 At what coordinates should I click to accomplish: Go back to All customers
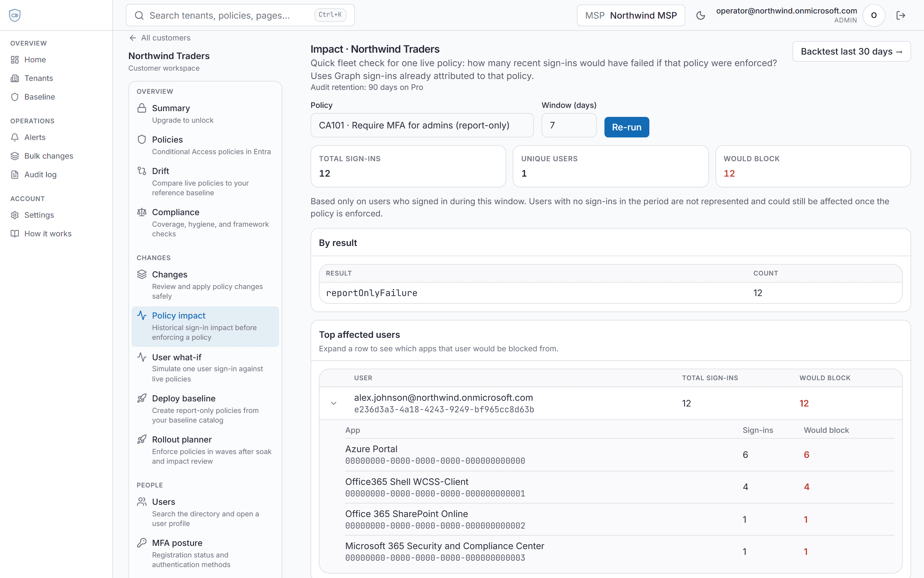click(x=159, y=38)
